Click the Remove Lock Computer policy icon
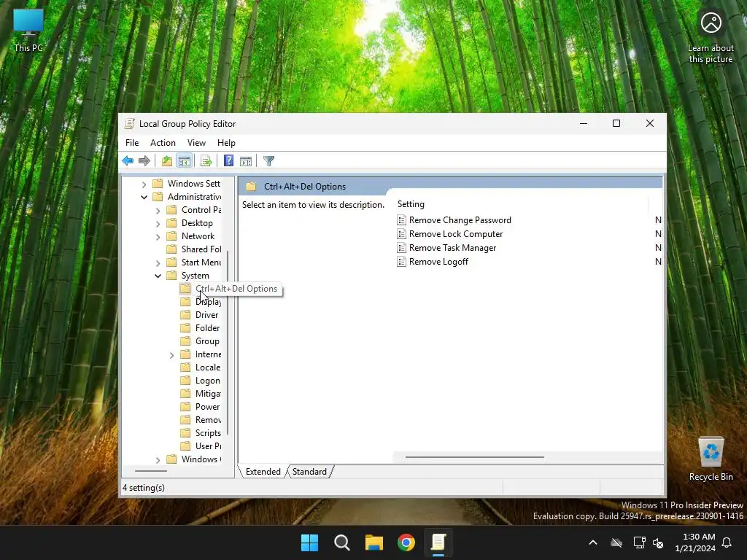The width and height of the screenshot is (747, 560). (x=402, y=234)
